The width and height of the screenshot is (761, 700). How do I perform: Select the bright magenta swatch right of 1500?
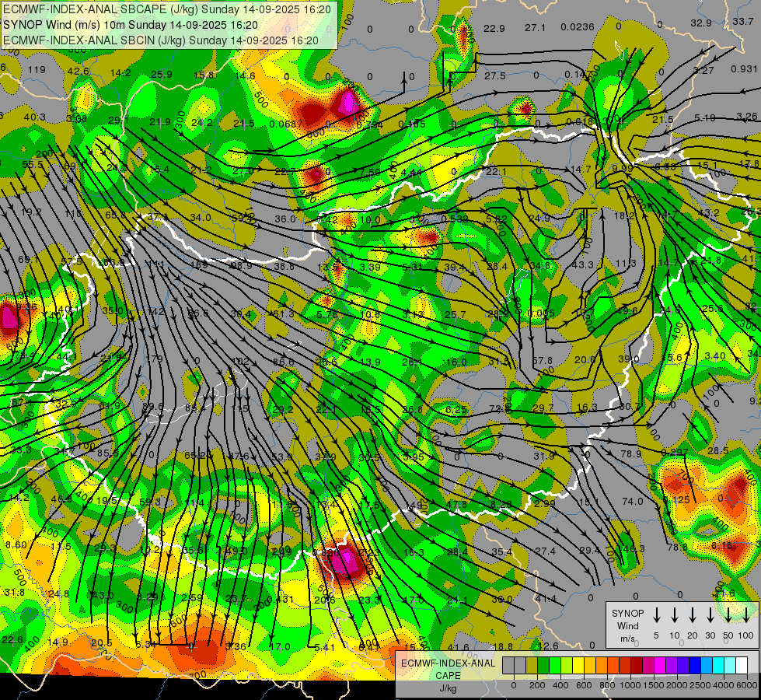[660, 665]
